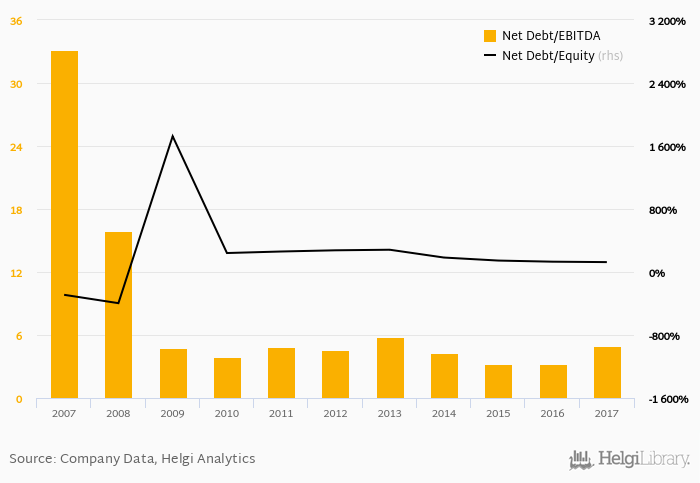The width and height of the screenshot is (700, 483).
Task: Click the 0% right axis label
Action: point(657,273)
